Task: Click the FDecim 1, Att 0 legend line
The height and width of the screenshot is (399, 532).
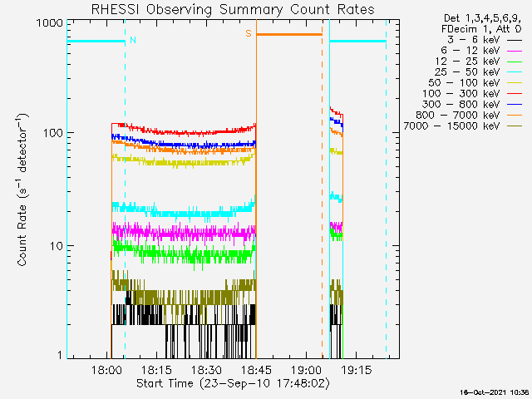Action: pos(481,29)
